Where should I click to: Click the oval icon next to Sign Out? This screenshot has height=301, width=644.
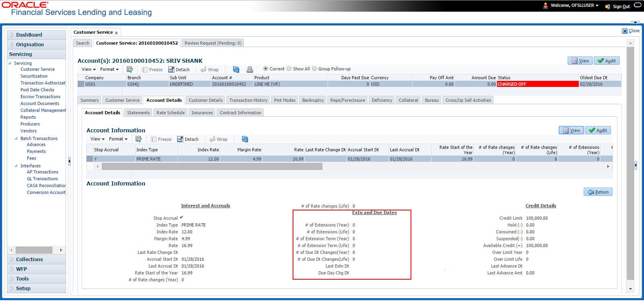pos(638,5)
